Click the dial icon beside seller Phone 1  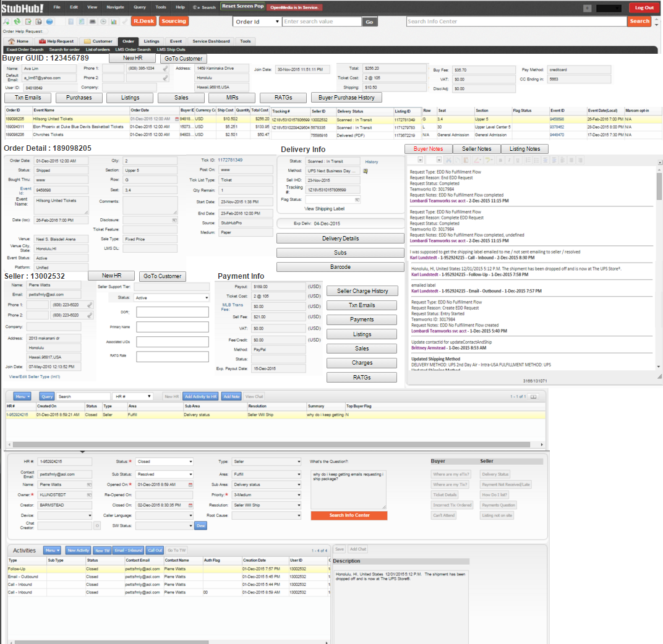[90, 305]
